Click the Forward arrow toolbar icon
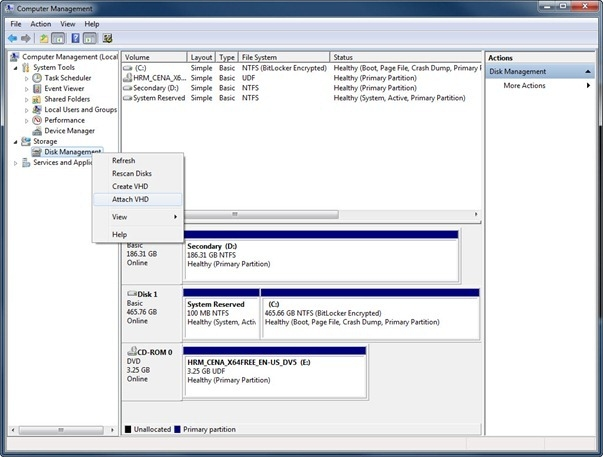This screenshot has height=457, width=603. point(26,38)
